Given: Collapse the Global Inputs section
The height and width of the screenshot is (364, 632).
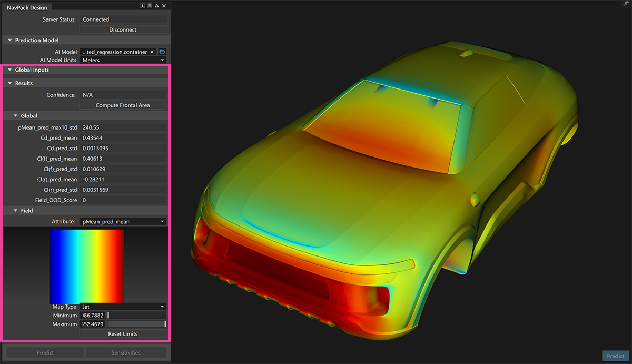Looking at the screenshot, I should coord(9,70).
